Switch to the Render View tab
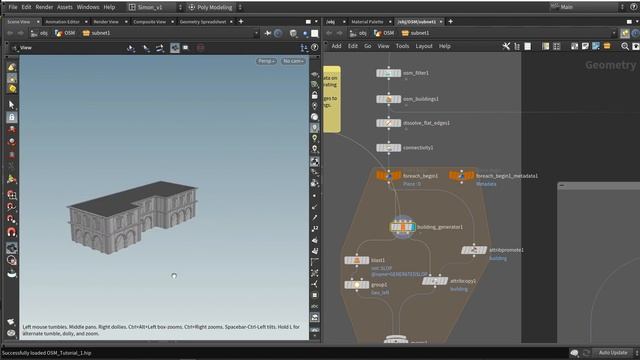The height and width of the screenshot is (360, 640). click(x=106, y=22)
